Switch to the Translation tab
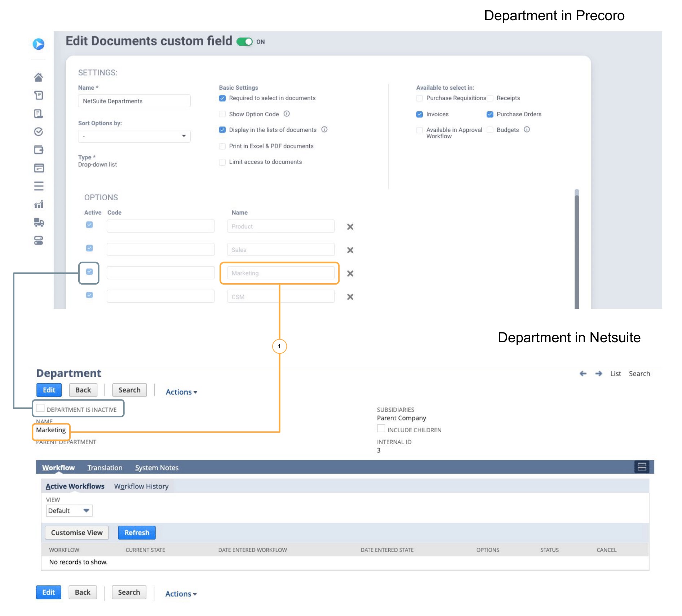Viewport: 682px width, 616px height. click(x=105, y=468)
